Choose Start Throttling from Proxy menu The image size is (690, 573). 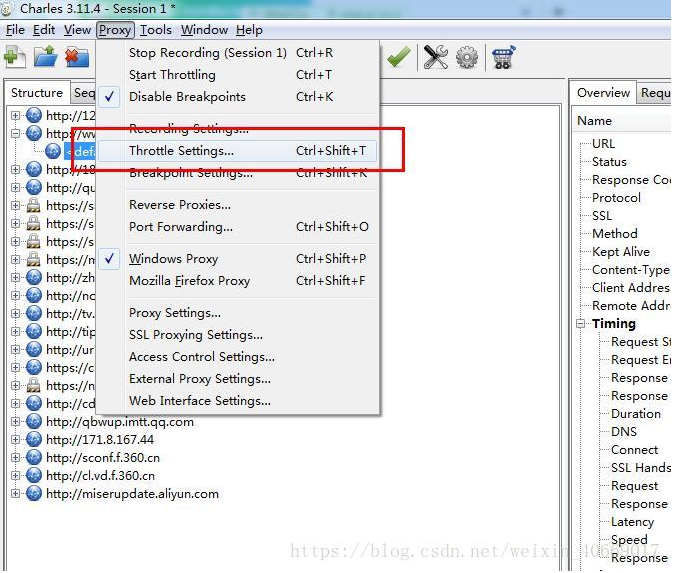coord(238,75)
